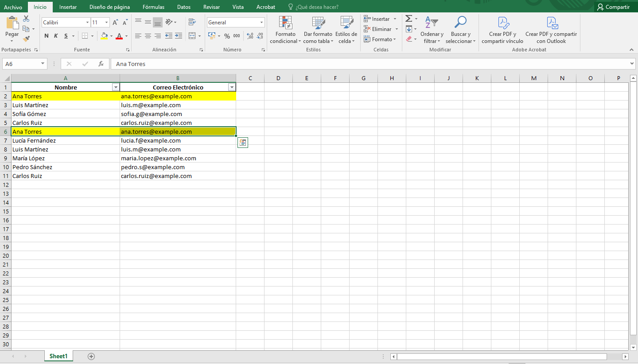The width and height of the screenshot is (638, 364).
Task: Toggle underline S formatting
Action: [x=66, y=36]
